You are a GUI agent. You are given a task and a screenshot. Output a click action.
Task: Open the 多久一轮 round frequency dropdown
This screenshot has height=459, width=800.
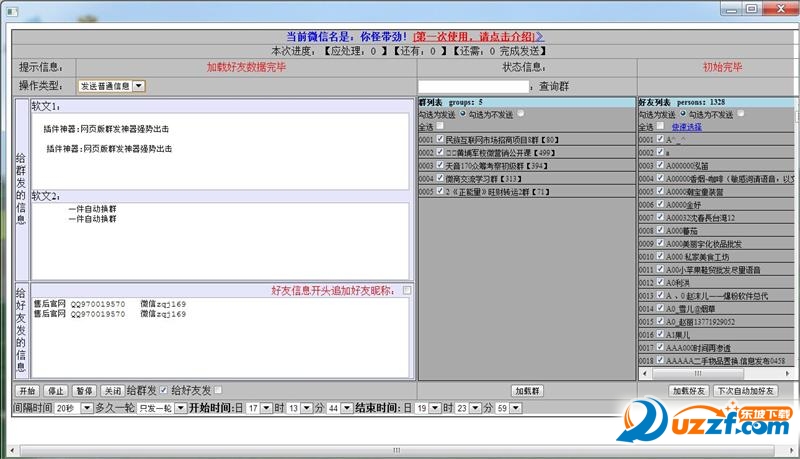click(x=161, y=408)
